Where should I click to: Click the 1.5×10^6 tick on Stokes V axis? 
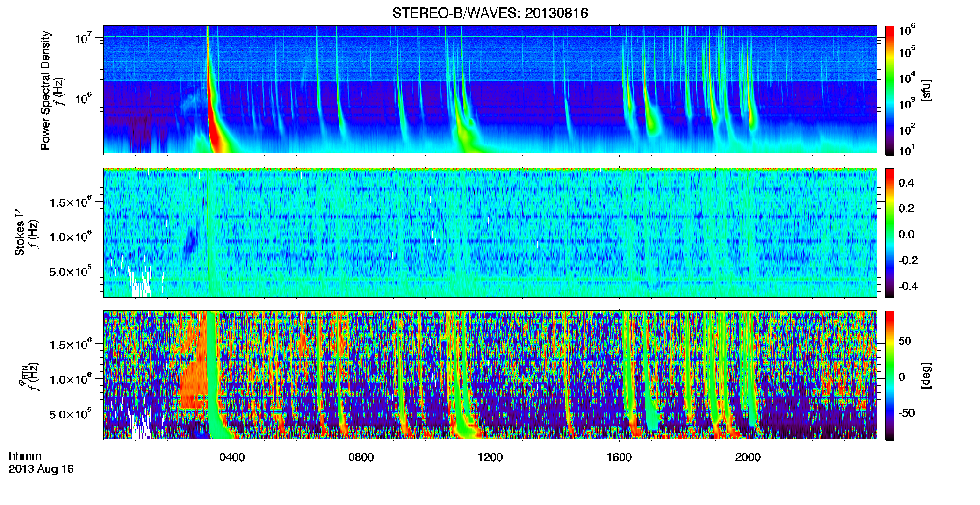pyautogui.click(x=71, y=202)
